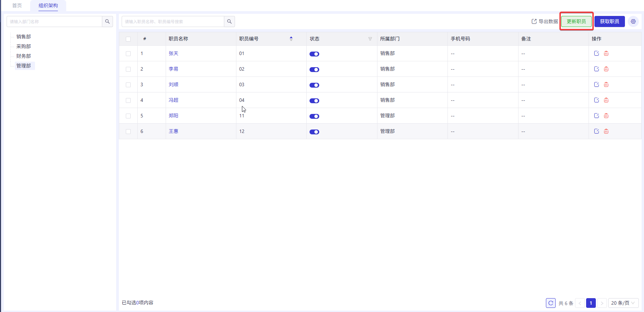Screen dimensions: 644x312
Task: Select 财务部 in department tree
Action: [24, 56]
